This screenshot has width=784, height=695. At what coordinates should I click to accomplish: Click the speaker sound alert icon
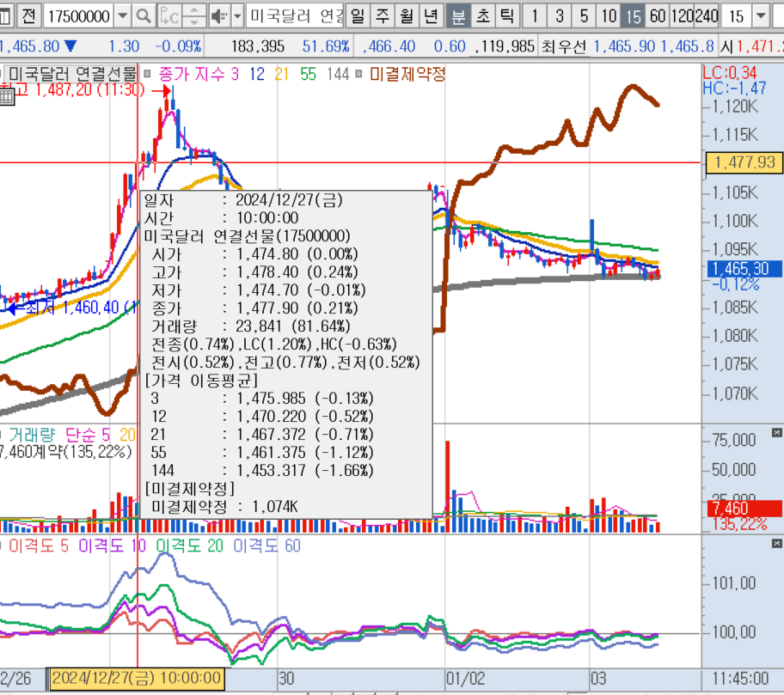pyautogui.click(x=217, y=15)
